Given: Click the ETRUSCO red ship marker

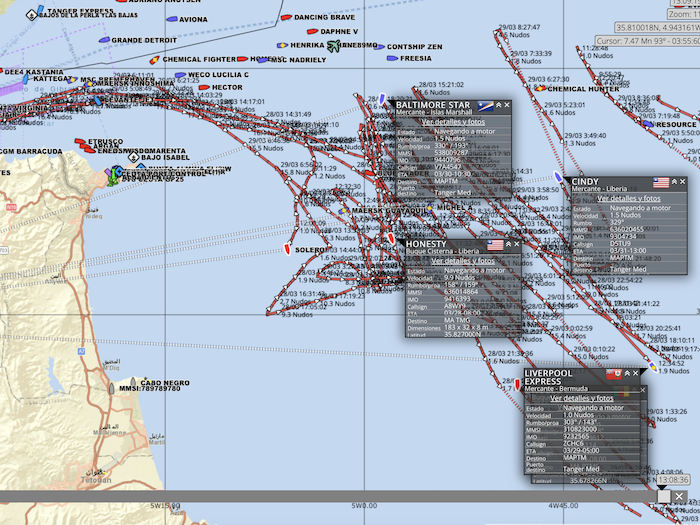Looking at the screenshot, I should 80,142.
